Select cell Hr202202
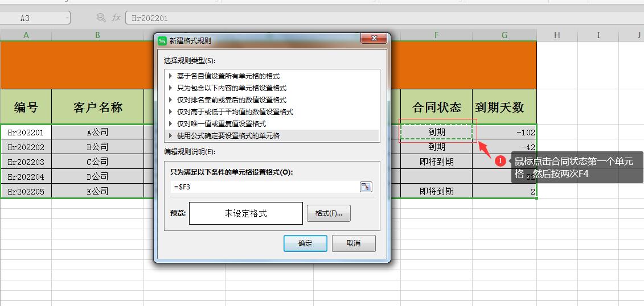The image size is (644, 306). 26,147
